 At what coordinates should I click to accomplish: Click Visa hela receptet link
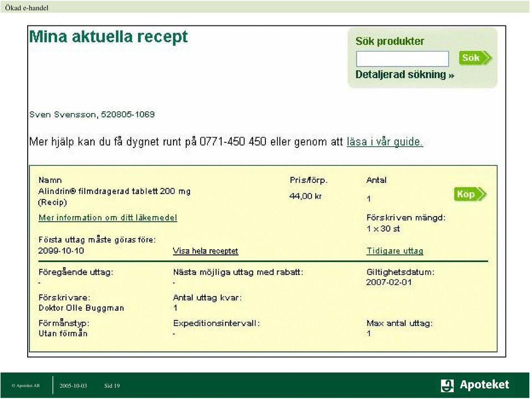click(205, 251)
